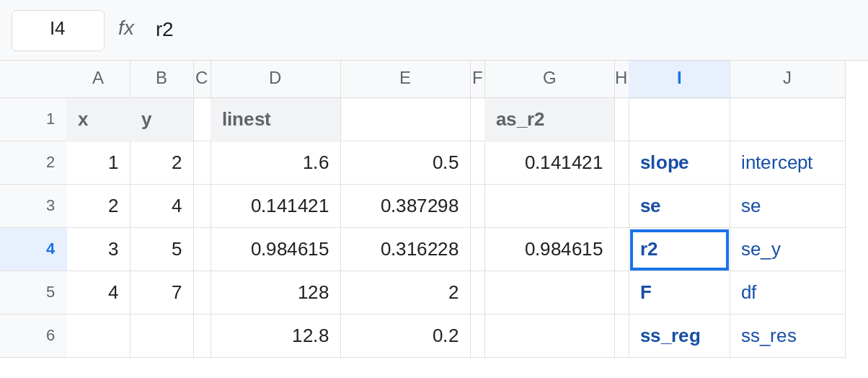The height and width of the screenshot is (378, 868).
Task: Click cell E6 with value 0.2
Action: pos(405,335)
